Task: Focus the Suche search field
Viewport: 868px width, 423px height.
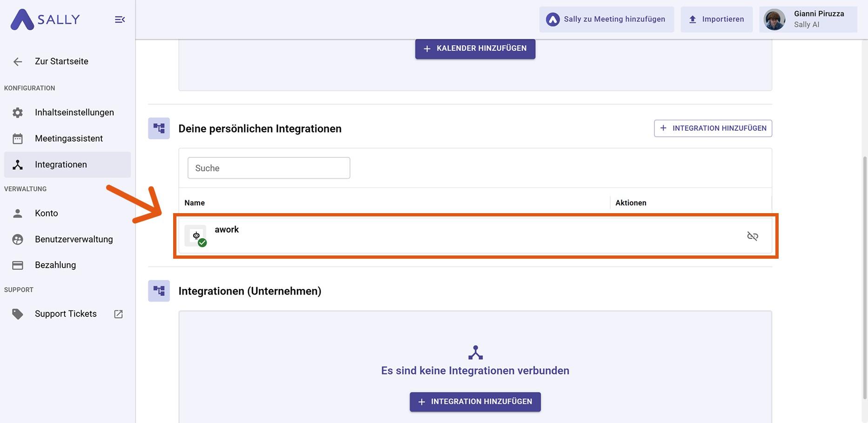Action: coord(269,168)
